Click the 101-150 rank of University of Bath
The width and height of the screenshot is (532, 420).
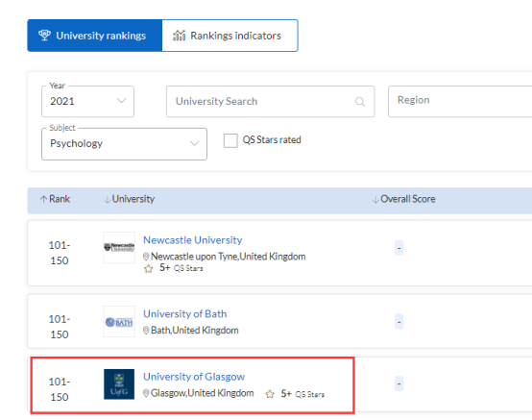click(60, 327)
